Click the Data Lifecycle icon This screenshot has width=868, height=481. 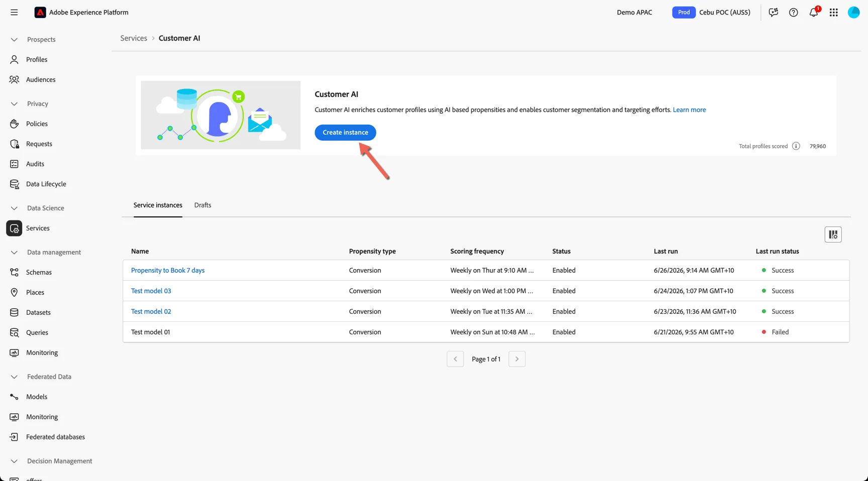(x=14, y=184)
